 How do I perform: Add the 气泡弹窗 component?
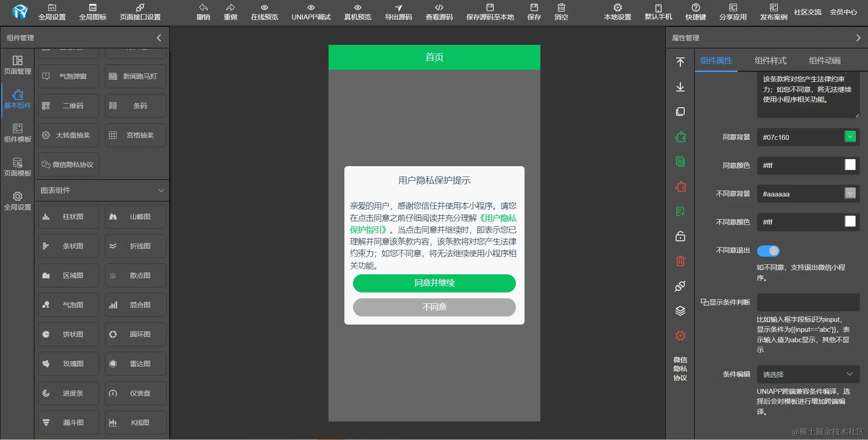click(68, 77)
